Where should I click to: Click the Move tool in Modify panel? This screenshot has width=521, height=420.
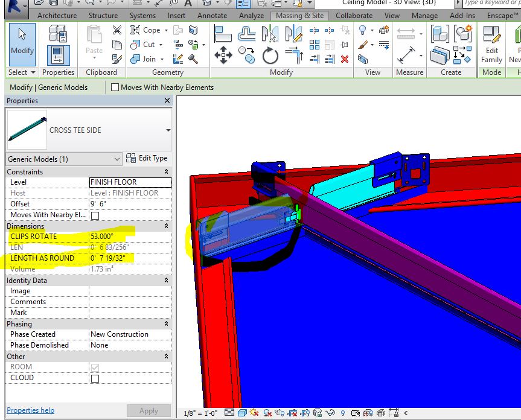[223, 56]
